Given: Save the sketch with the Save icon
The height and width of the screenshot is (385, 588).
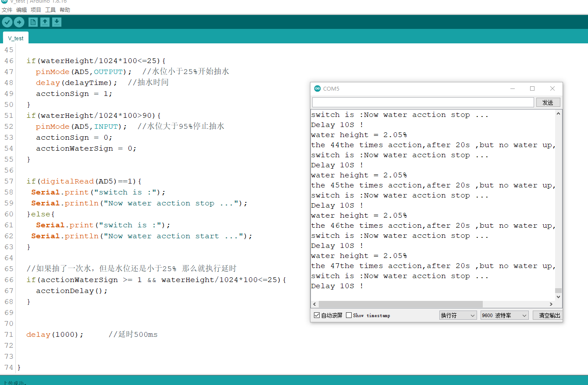Looking at the screenshot, I should [57, 22].
